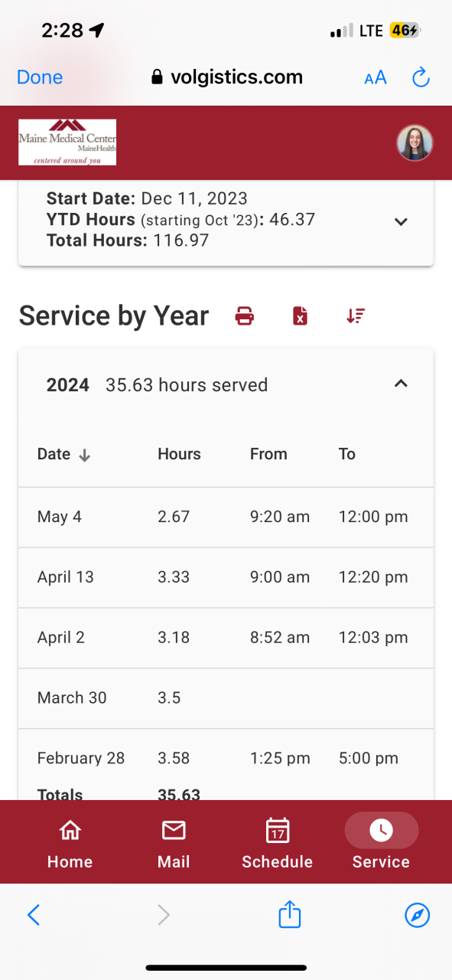
Task: Open page in Safari compass icon
Action: [x=417, y=915]
